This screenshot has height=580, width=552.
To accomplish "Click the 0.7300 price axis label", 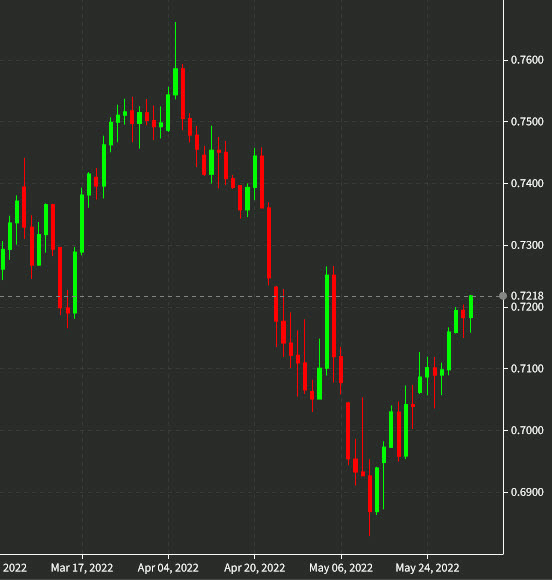I will point(527,245).
